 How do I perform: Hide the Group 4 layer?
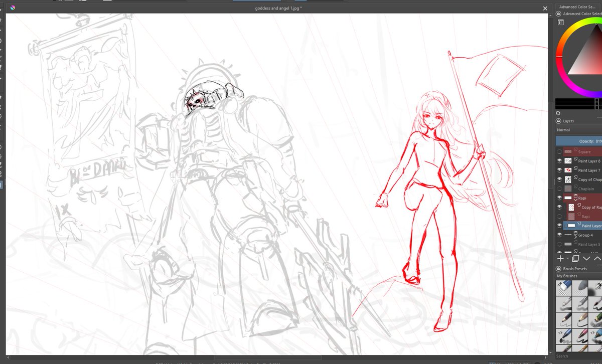tap(560, 235)
